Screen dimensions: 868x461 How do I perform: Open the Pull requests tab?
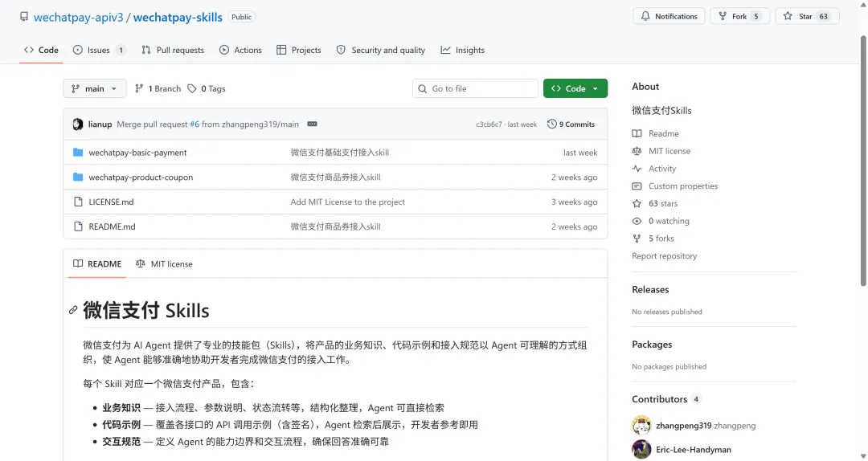click(x=173, y=50)
